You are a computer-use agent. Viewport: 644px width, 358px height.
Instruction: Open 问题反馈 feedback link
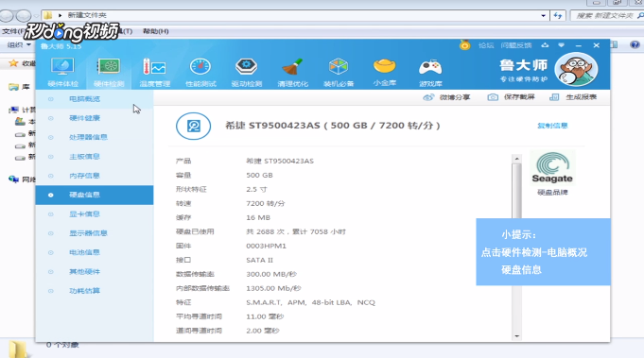pyautogui.click(x=516, y=45)
